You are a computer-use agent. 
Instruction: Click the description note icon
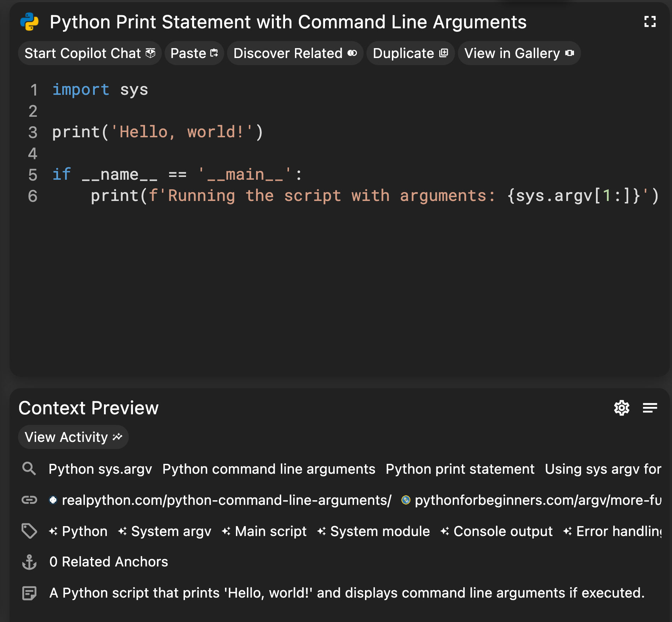tap(29, 593)
